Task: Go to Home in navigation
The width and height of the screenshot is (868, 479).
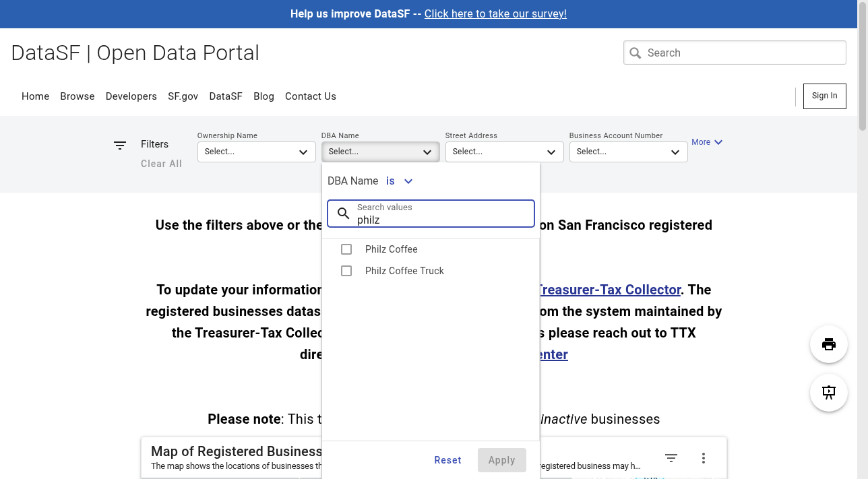Action: (x=35, y=96)
